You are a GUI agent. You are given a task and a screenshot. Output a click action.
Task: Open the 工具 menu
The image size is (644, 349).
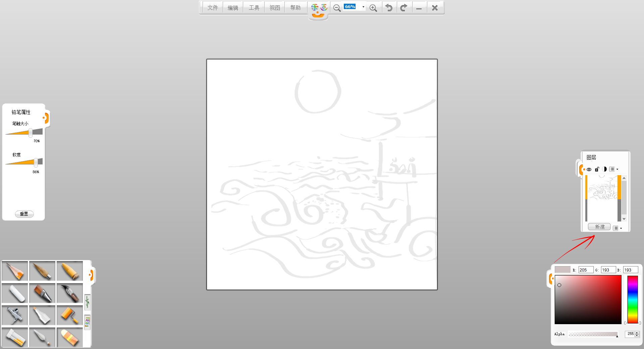[x=254, y=8]
